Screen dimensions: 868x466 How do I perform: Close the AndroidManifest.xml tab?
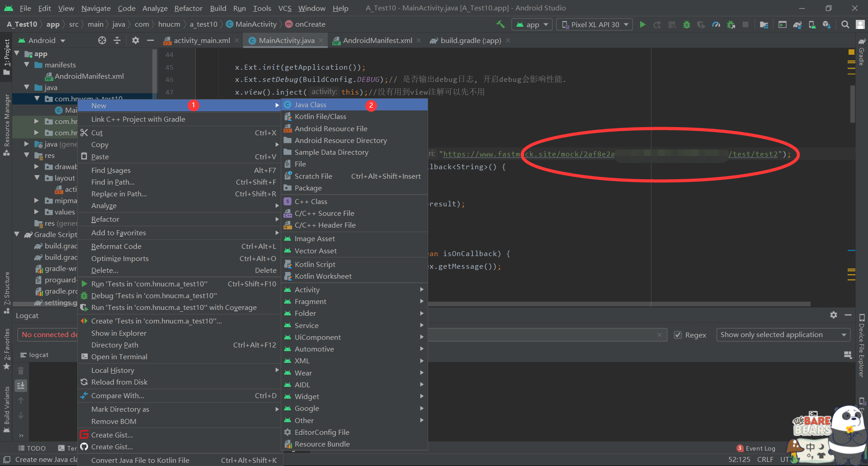419,40
